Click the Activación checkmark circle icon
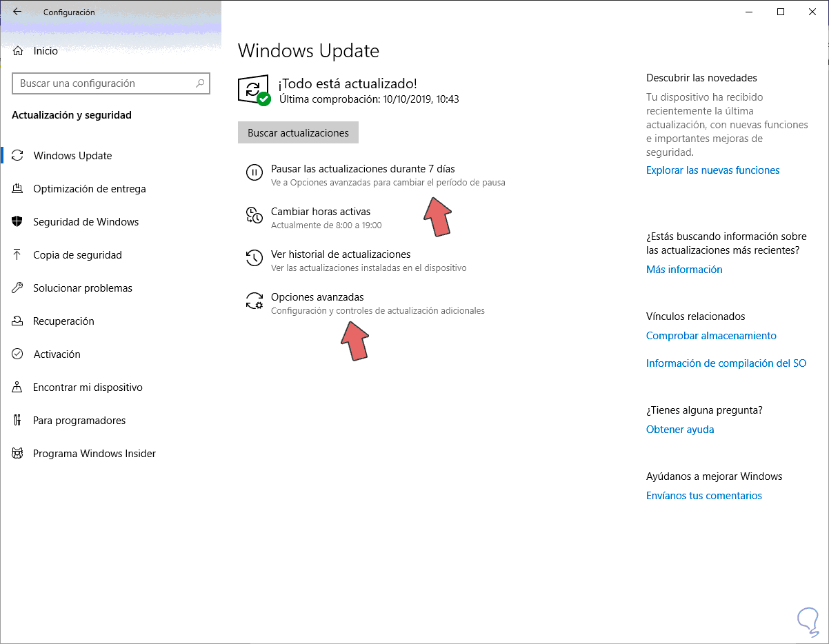 18,354
